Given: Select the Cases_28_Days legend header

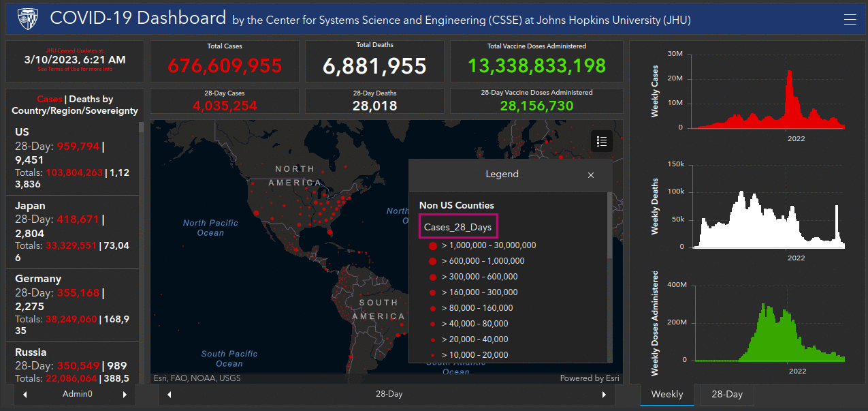Looking at the screenshot, I should 459,225.
